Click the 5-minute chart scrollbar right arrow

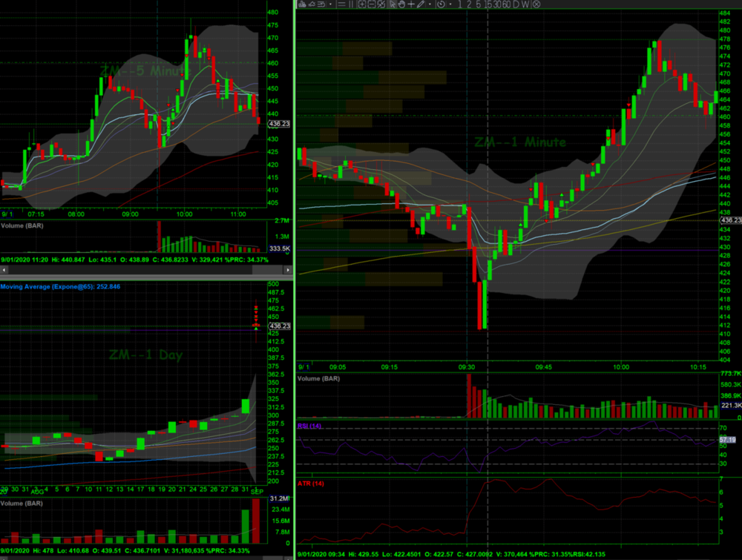click(x=289, y=271)
